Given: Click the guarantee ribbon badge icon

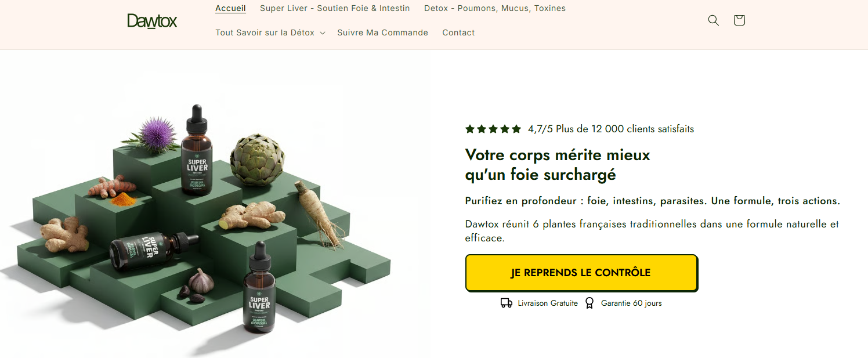Looking at the screenshot, I should click(589, 303).
